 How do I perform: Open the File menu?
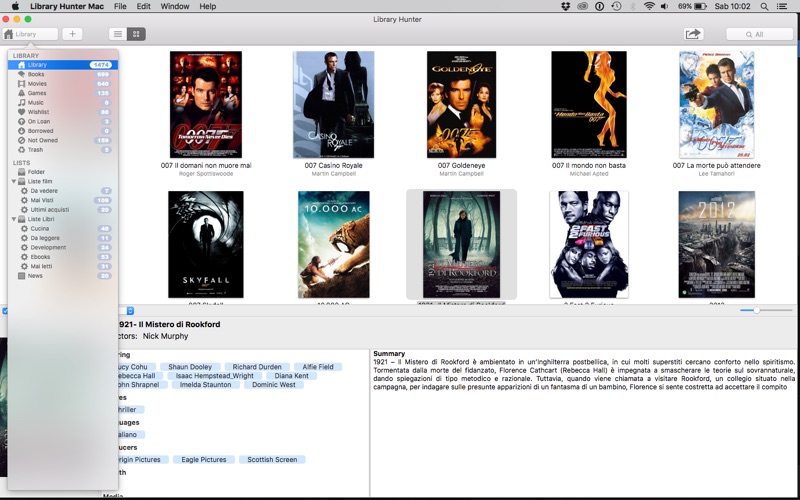[120, 6]
